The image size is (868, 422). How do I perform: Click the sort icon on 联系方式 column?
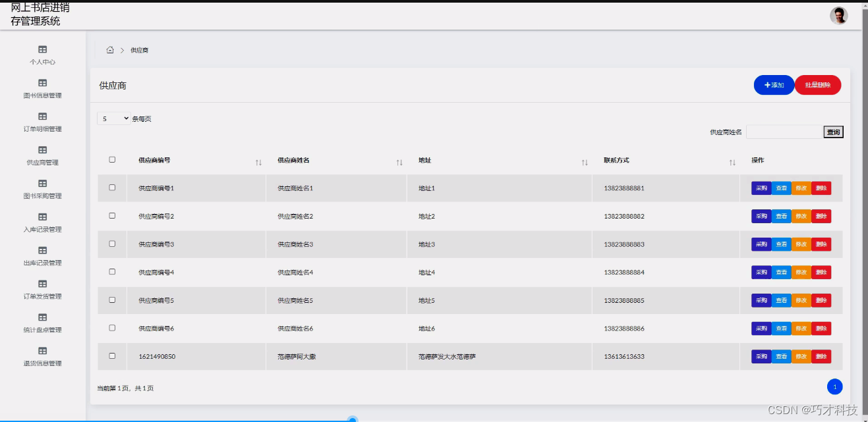pos(732,161)
